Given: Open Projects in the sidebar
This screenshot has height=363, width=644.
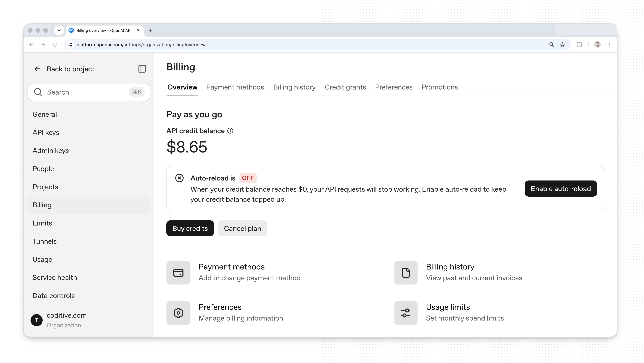Looking at the screenshot, I should pos(89,187).
